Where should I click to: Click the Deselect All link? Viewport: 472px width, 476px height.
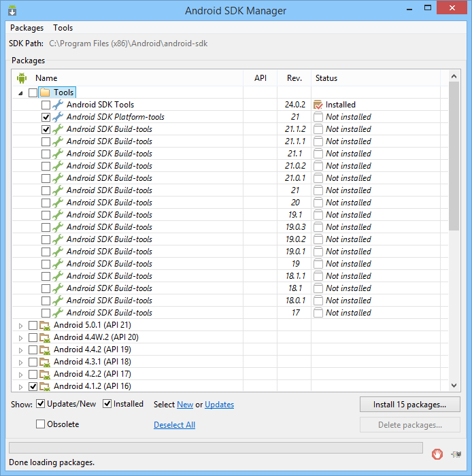[174, 425]
